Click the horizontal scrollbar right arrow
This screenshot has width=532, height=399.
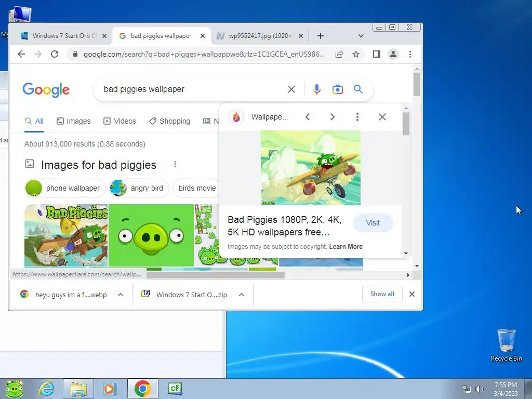point(408,275)
